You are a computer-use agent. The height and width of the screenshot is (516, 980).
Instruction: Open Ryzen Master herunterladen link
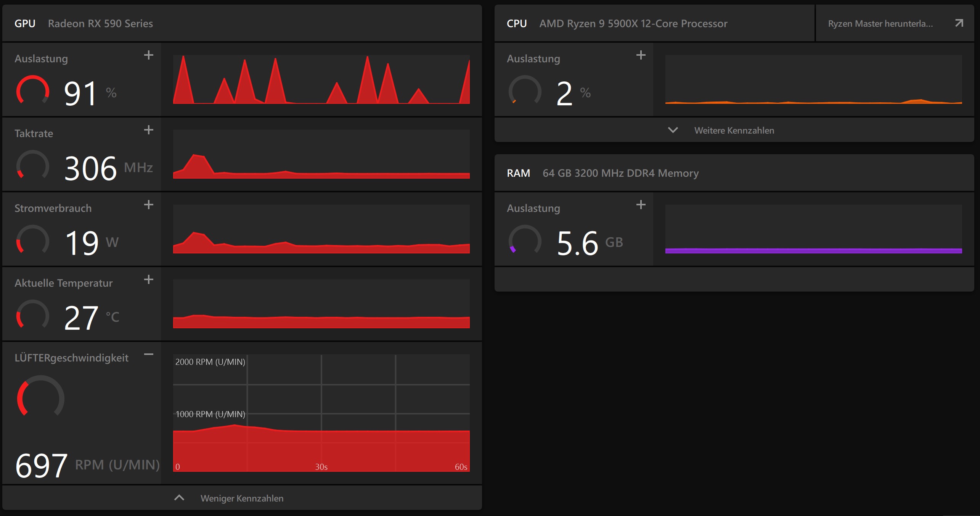coord(880,24)
